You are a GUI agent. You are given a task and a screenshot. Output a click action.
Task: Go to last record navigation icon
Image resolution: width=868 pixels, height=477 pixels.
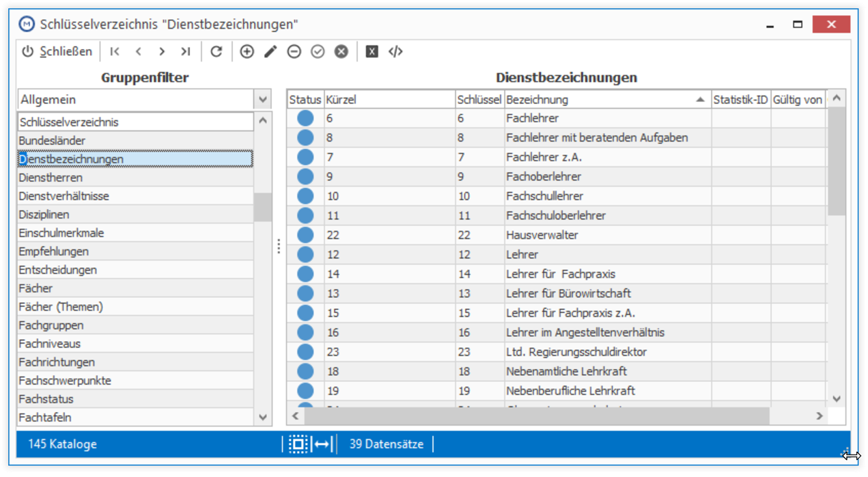(185, 51)
